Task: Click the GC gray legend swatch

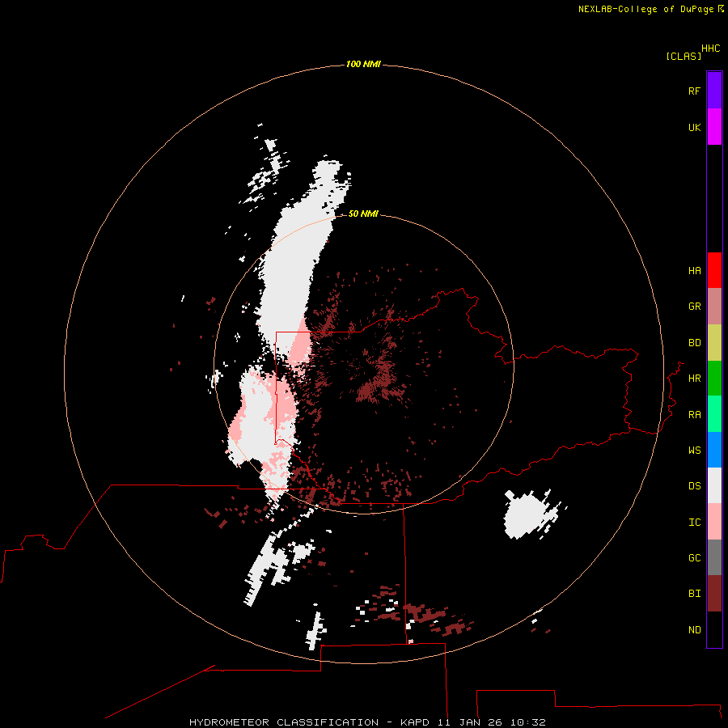Action: point(714,557)
